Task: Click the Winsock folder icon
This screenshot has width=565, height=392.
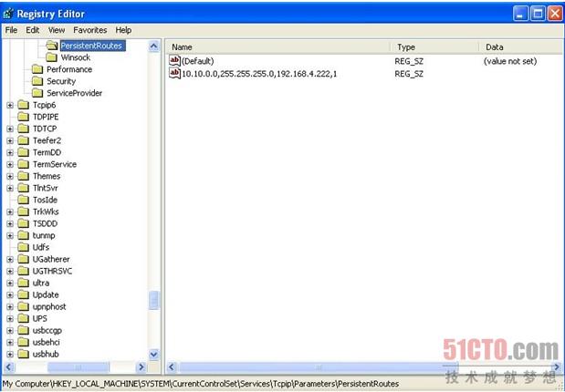Action: pyautogui.click(x=51, y=57)
